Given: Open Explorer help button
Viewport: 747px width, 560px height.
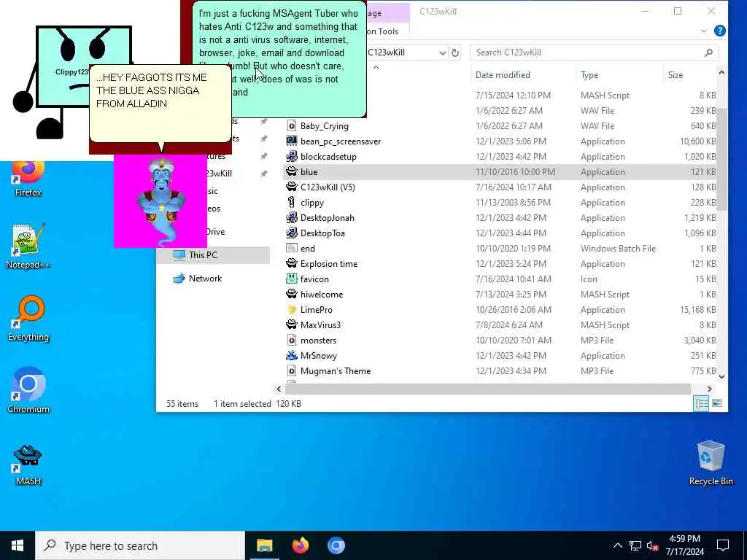Looking at the screenshot, I should (x=720, y=31).
